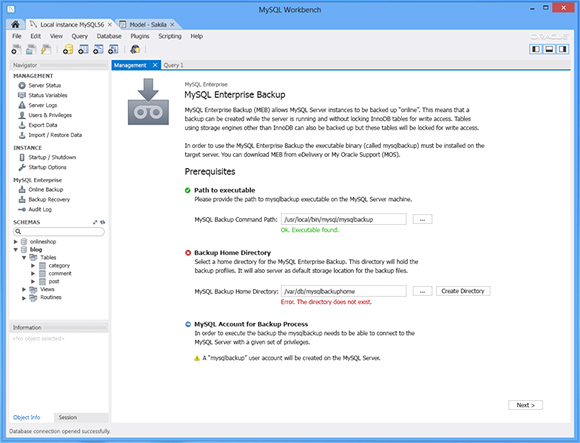Image resolution: width=580 pixels, height=443 pixels.
Task: Expand the onlineshop schema
Action: tap(16, 241)
